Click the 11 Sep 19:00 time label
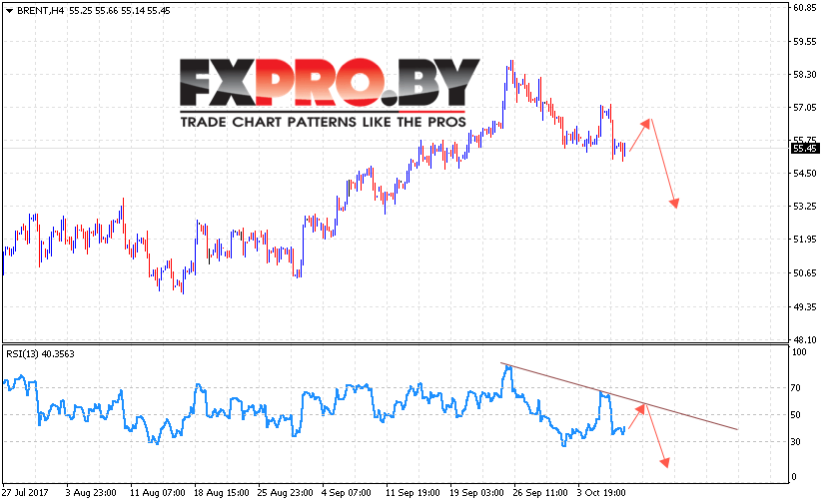This screenshot has height=504, width=828. coord(413,493)
